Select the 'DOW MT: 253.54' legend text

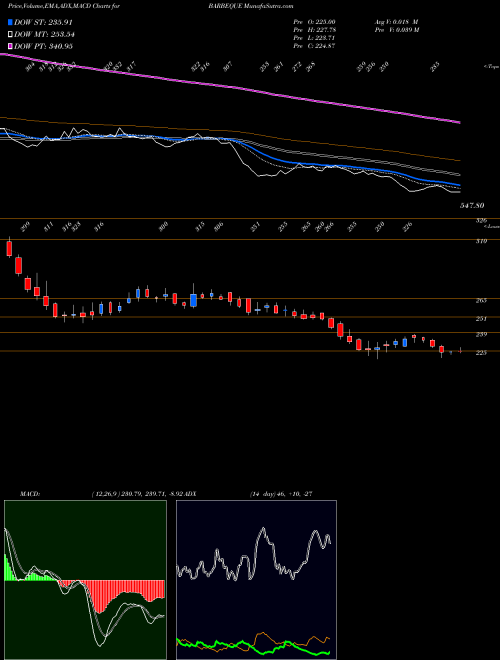(44, 34)
